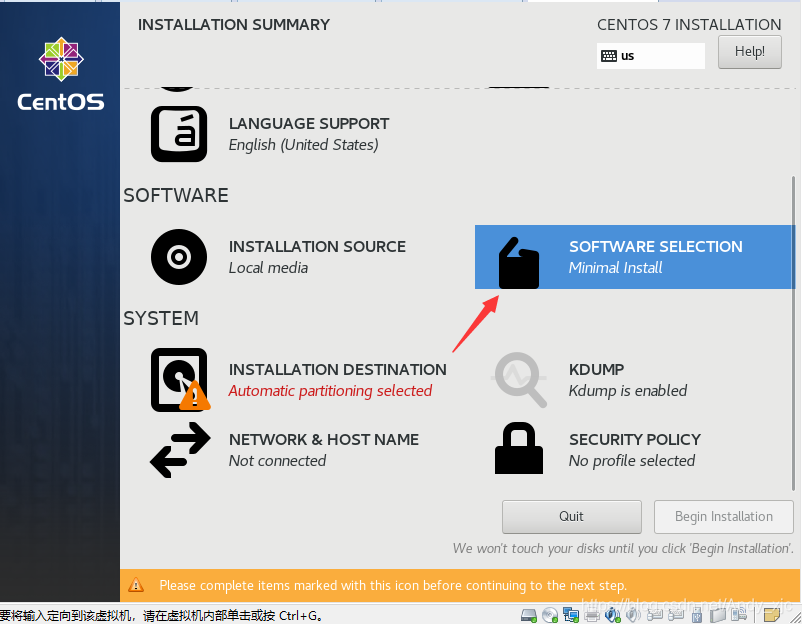Click 'Kdump is enabled' status text
This screenshot has width=802, height=624.
628,391
